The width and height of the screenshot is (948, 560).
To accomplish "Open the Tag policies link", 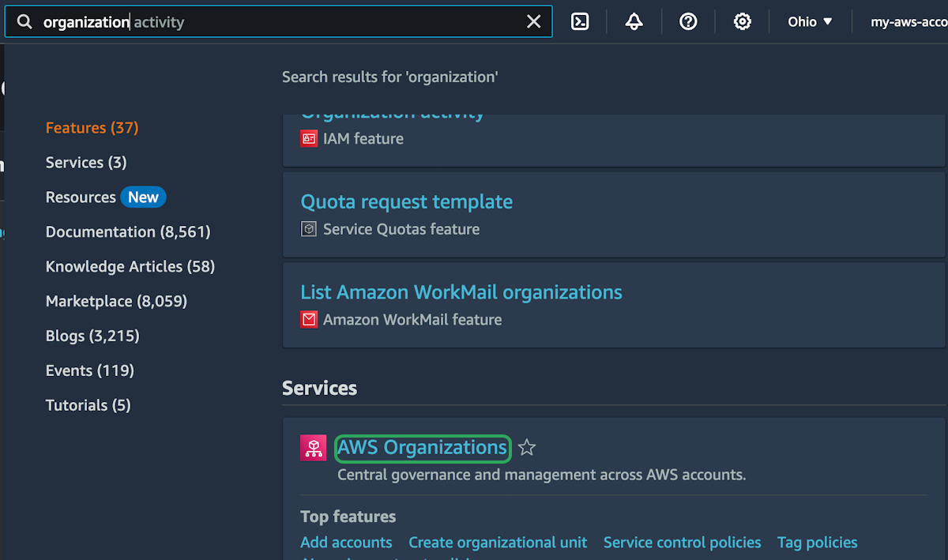I will [x=818, y=543].
